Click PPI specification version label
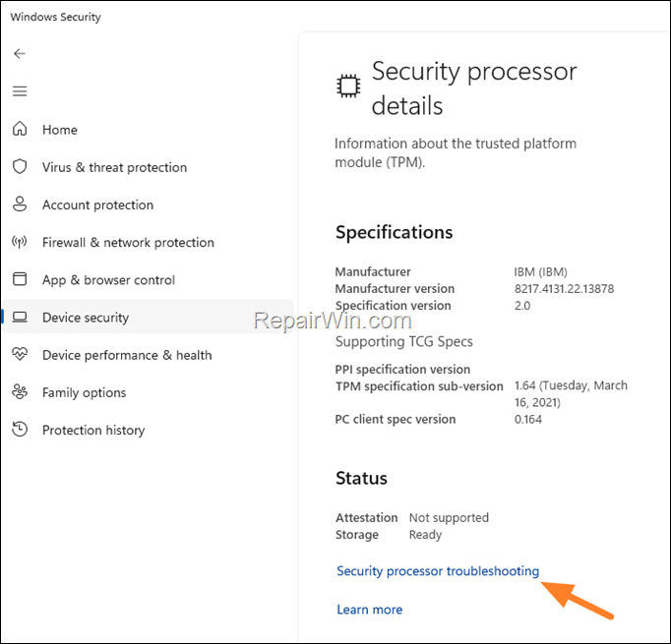671x644 pixels. coord(402,369)
